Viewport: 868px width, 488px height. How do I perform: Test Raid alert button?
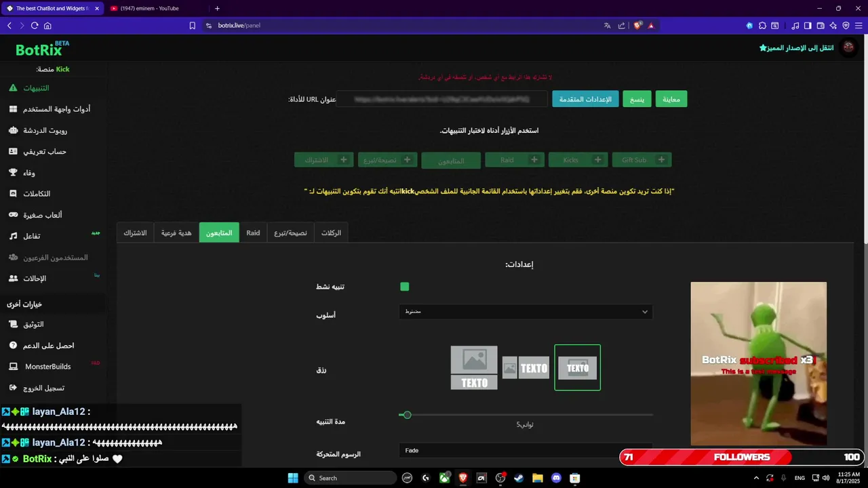click(515, 160)
